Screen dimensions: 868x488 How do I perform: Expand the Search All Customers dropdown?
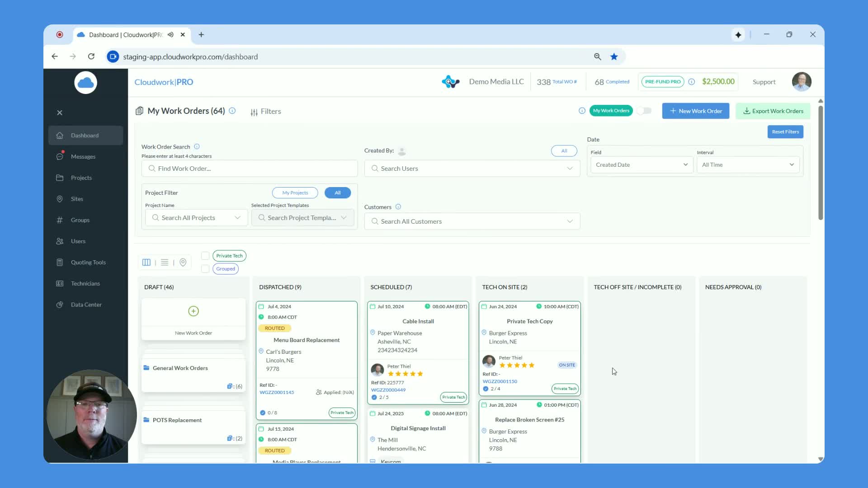(472, 221)
